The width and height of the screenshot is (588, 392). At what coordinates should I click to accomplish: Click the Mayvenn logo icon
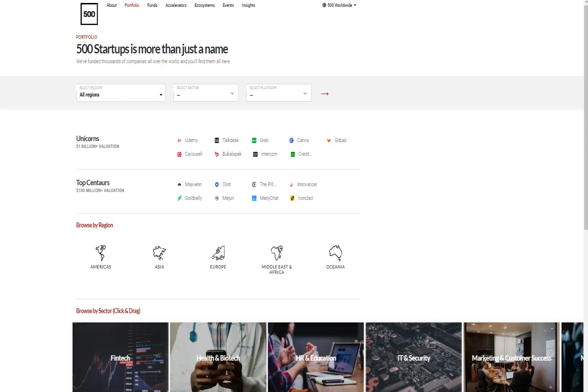(x=179, y=185)
